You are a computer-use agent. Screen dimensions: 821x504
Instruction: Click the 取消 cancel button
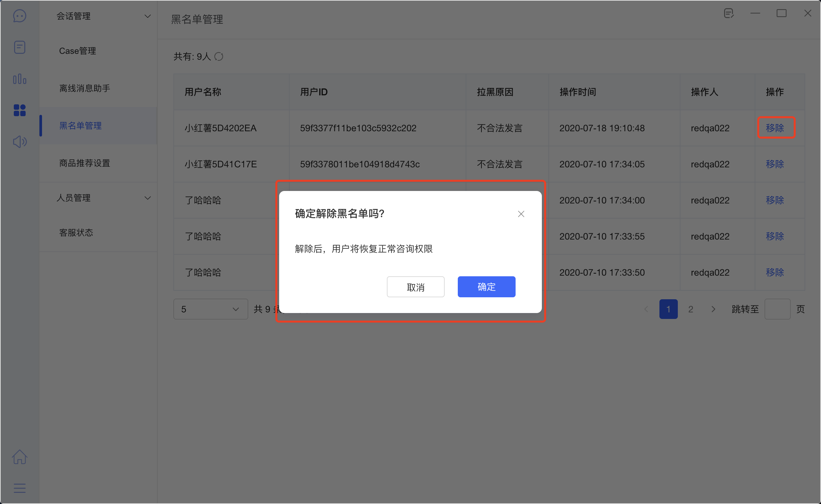tap(415, 287)
